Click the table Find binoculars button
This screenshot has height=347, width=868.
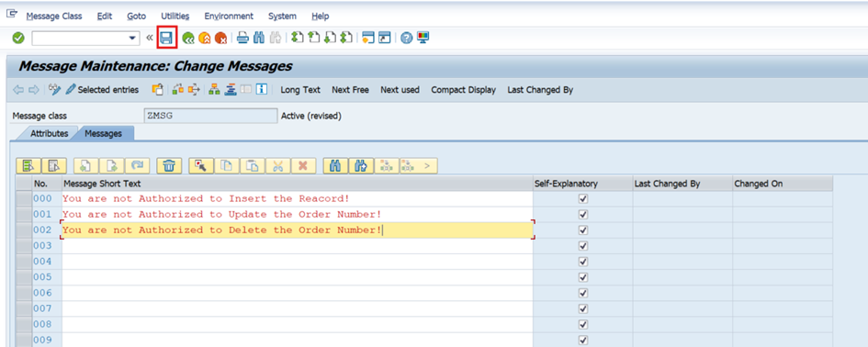[335, 165]
